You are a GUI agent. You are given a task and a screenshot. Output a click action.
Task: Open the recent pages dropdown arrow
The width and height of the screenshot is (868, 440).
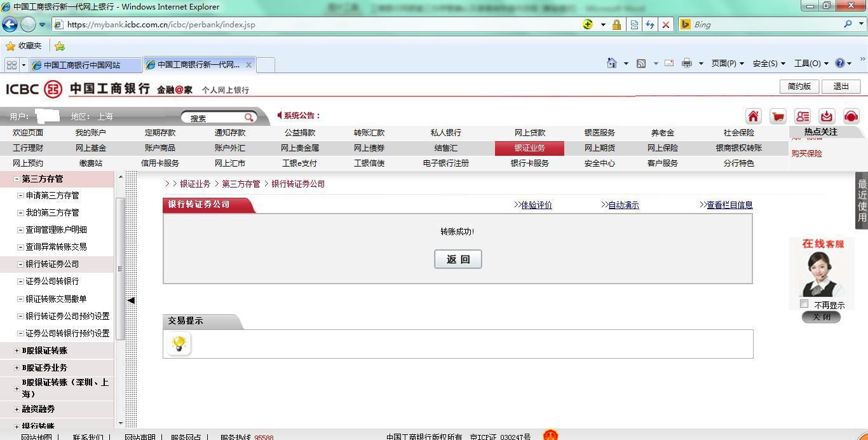click(x=43, y=25)
